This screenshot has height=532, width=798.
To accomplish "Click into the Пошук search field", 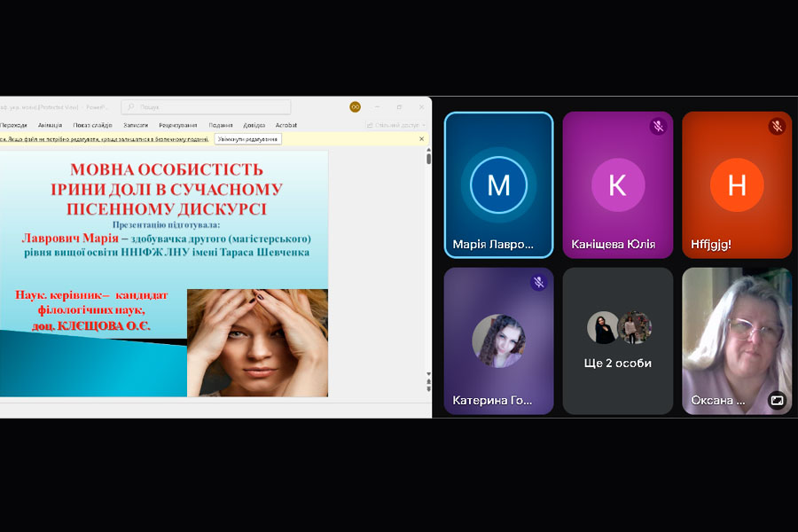I will (206, 107).
